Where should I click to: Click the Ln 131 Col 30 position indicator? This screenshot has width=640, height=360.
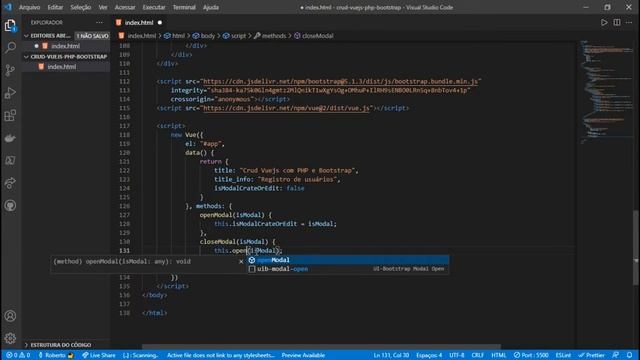coord(391,355)
